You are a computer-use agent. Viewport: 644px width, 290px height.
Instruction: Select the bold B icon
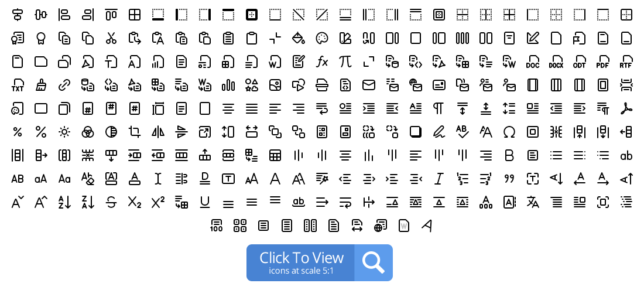click(x=509, y=155)
